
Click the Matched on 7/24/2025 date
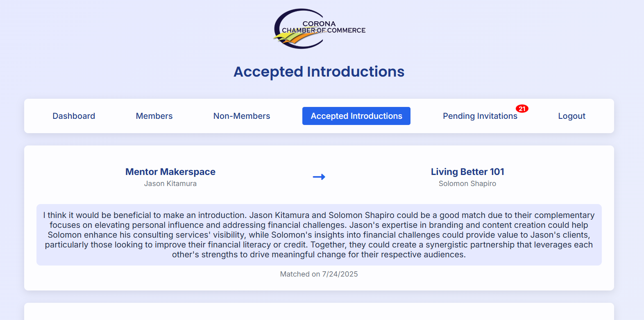point(319,274)
